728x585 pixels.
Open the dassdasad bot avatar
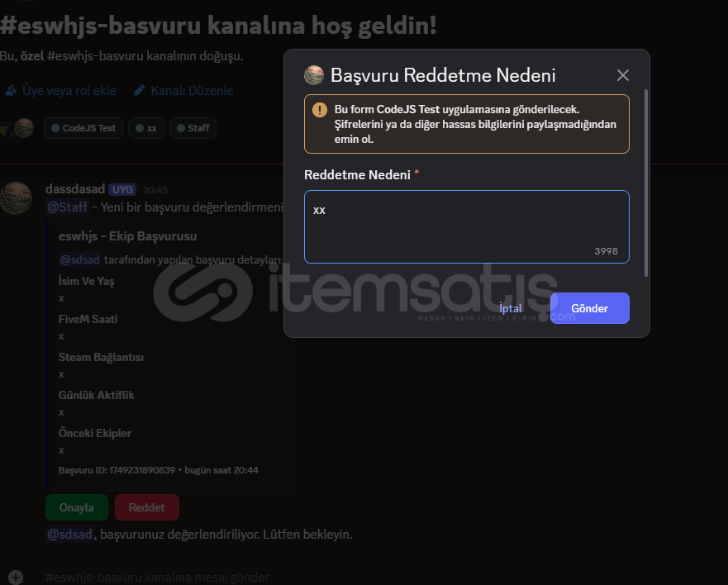click(16, 198)
